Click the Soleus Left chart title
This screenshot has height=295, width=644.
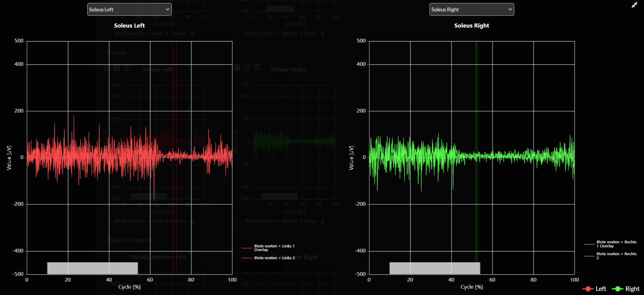pyautogui.click(x=129, y=25)
